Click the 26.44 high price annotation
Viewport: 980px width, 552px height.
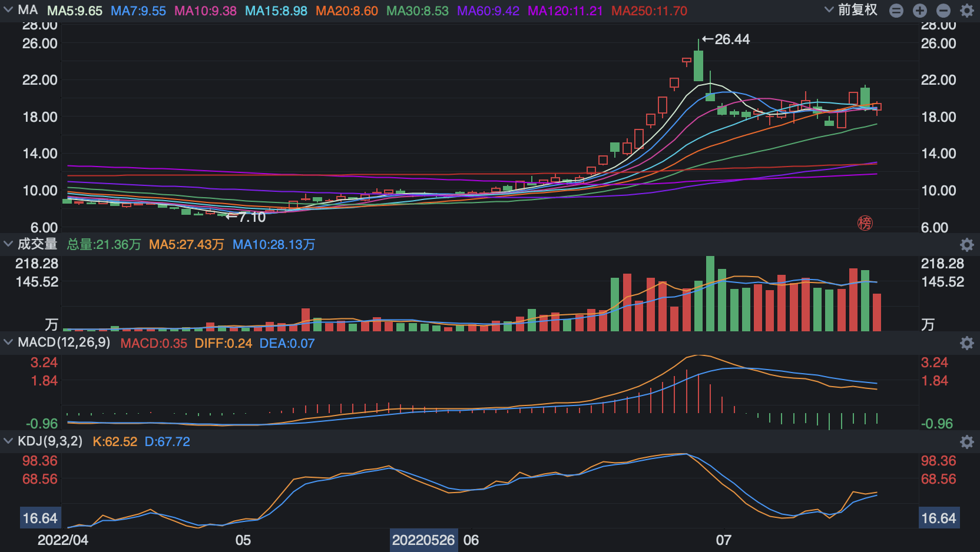pyautogui.click(x=726, y=39)
